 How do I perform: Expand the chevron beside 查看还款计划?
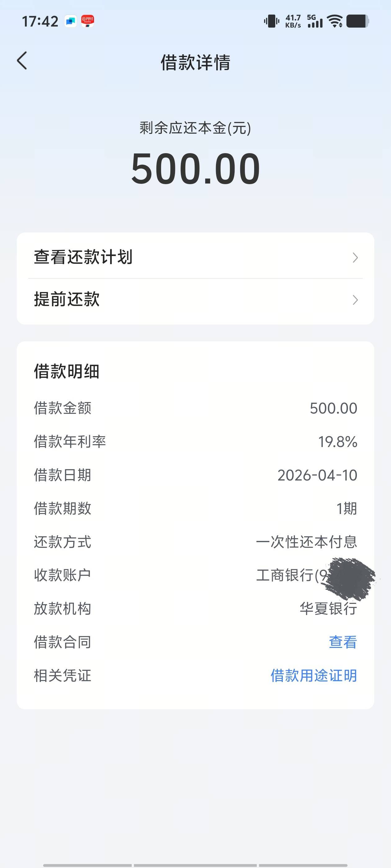pyautogui.click(x=355, y=258)
